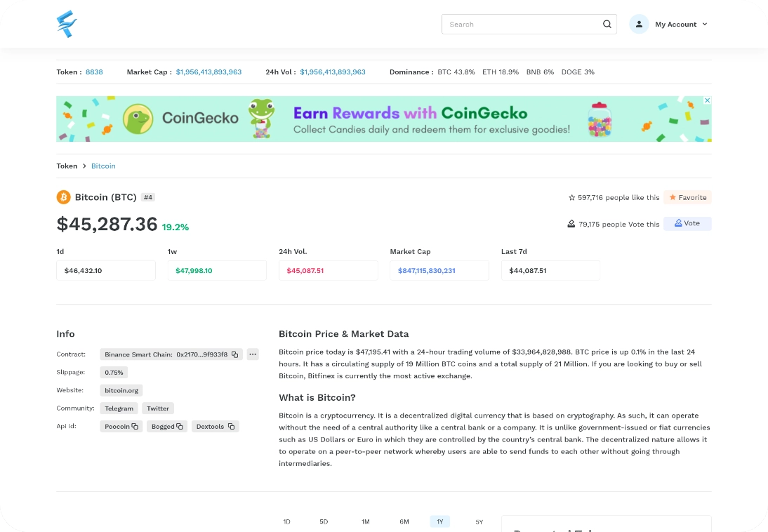This screenshot has width=768, height=532.
Task: Toggle Favorite for Bitcoin
Action: (687, 197)
